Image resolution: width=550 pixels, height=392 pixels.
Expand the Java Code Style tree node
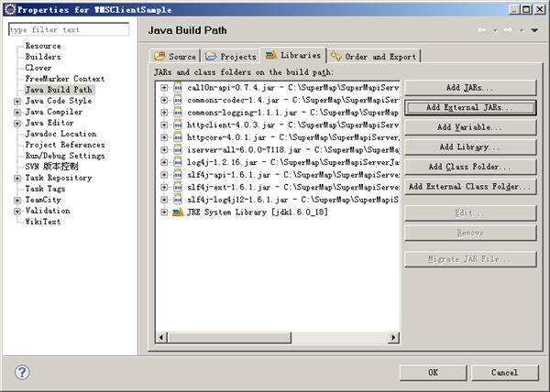point(16,101)
